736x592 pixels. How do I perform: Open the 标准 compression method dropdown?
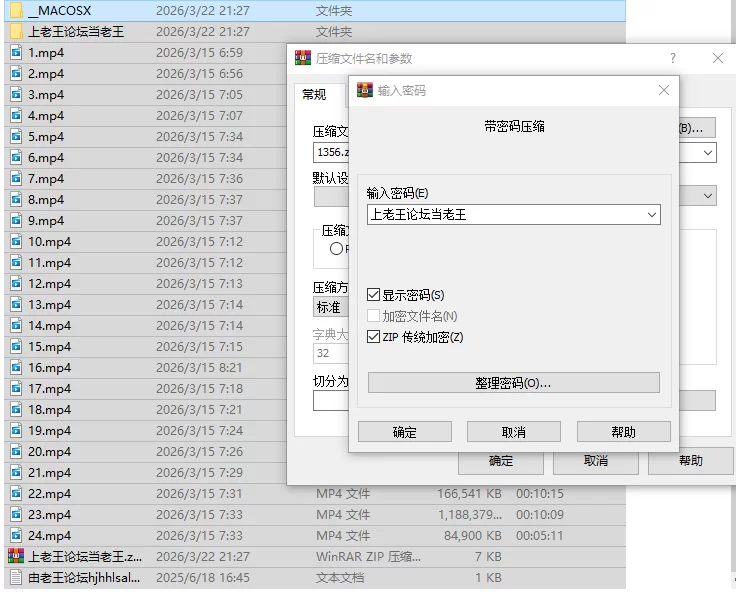(331, 307)
